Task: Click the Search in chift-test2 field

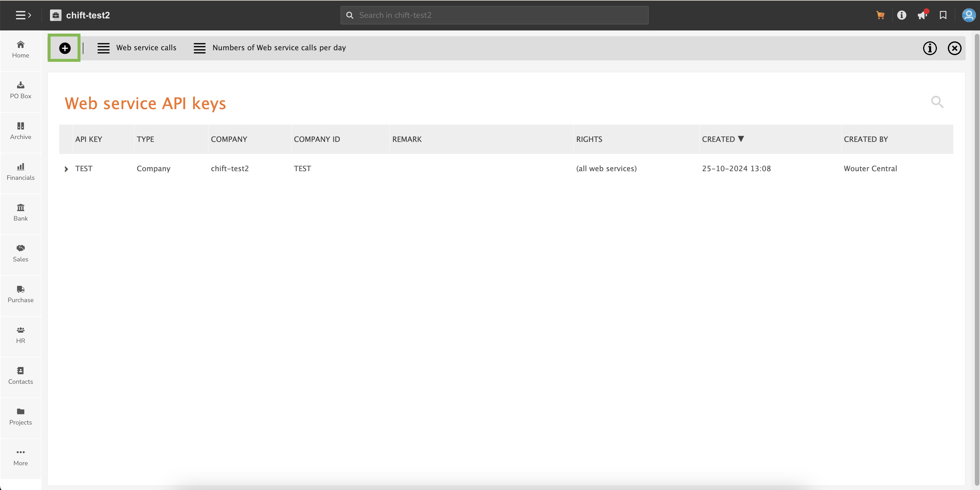Action: (495, 15)
